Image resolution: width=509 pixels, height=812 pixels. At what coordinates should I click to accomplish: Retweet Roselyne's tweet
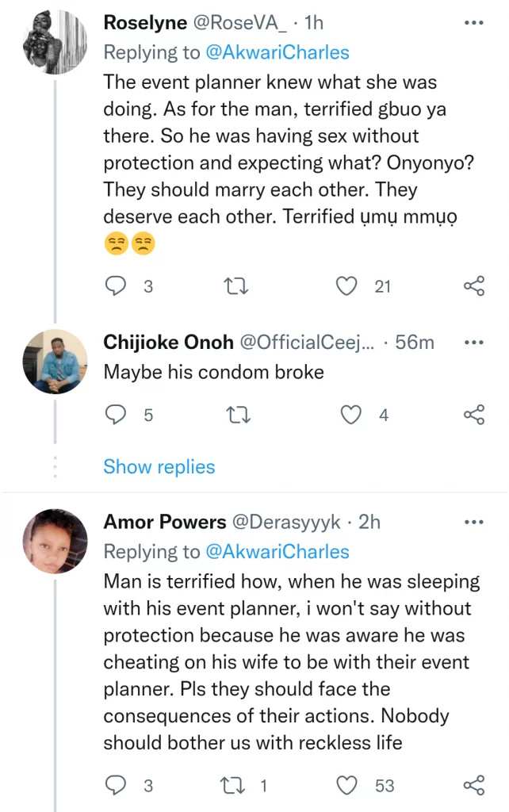click(x=236, y=286)
